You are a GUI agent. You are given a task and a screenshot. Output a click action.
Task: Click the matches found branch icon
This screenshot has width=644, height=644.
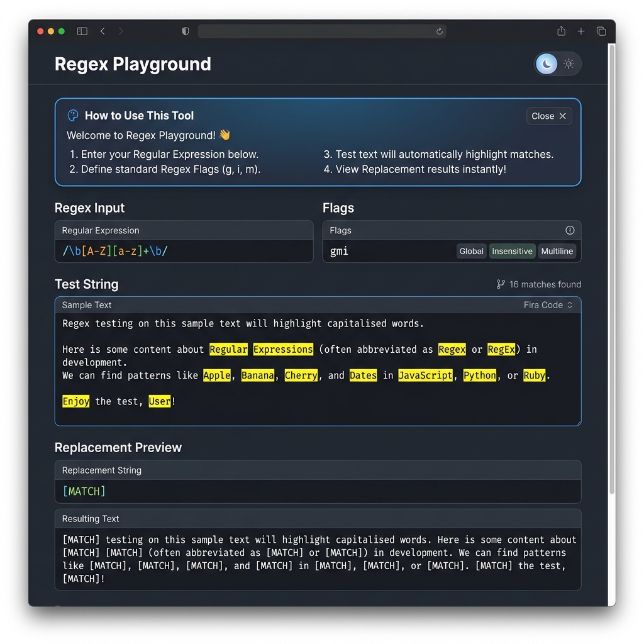(501, 284)
